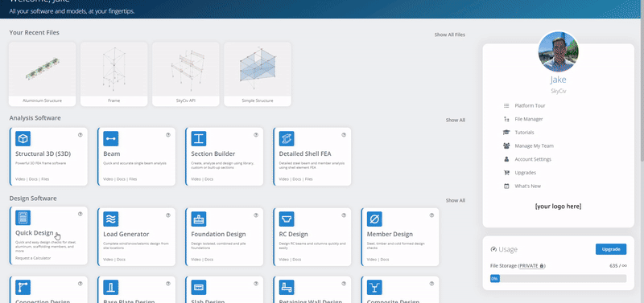
Task: Open the Retaining Wall Design icon
Action: coord(287,288)
